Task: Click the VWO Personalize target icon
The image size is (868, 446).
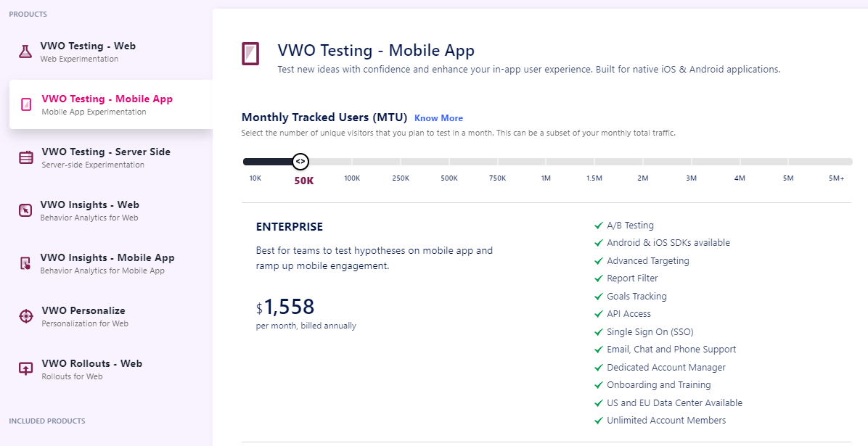Action: pyautogui.click(x=26, y=316)
